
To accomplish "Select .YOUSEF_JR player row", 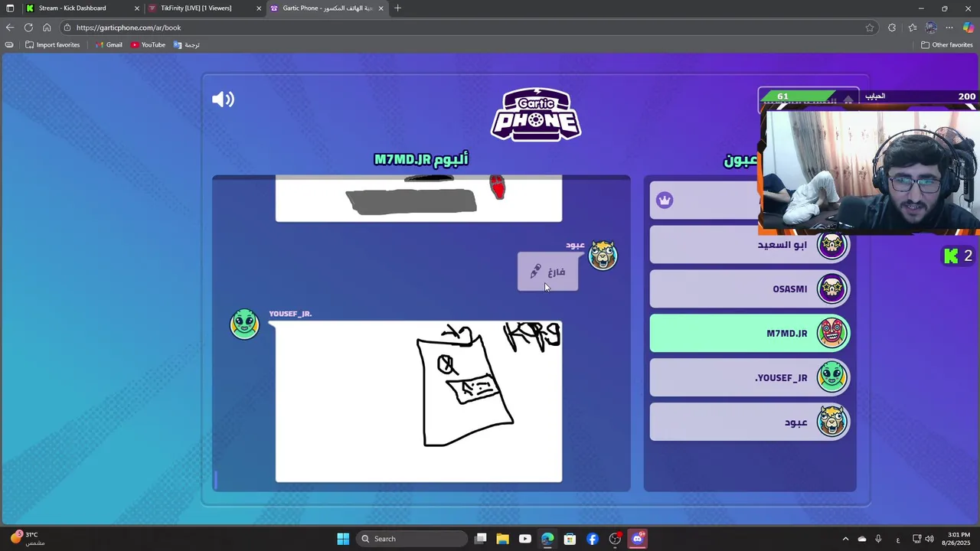I will click(750, 378).
